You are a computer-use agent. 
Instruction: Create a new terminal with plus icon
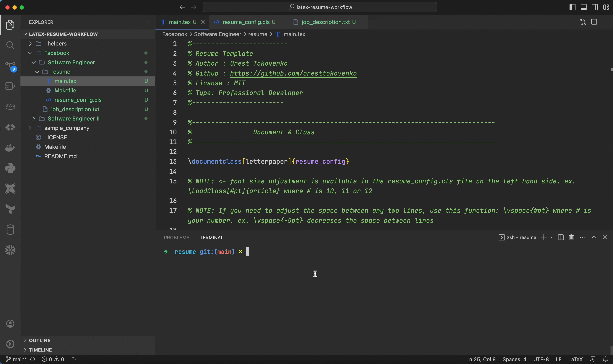[544, 237]
